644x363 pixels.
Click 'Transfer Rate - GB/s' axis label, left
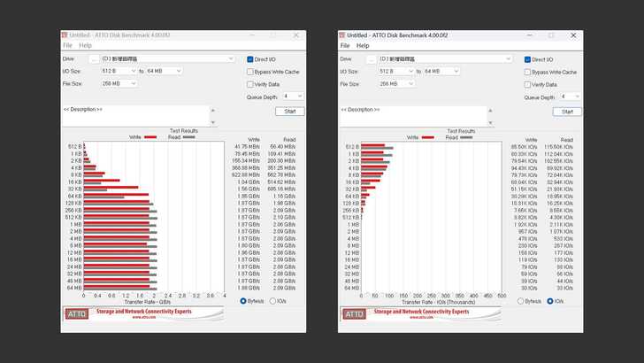pyautogui.click(x=148, y=302)
